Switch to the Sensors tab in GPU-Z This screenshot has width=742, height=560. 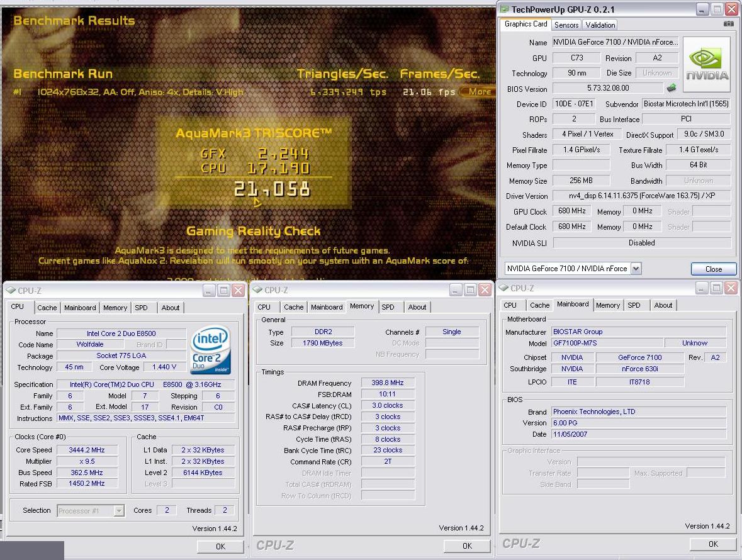pos(566,25)
